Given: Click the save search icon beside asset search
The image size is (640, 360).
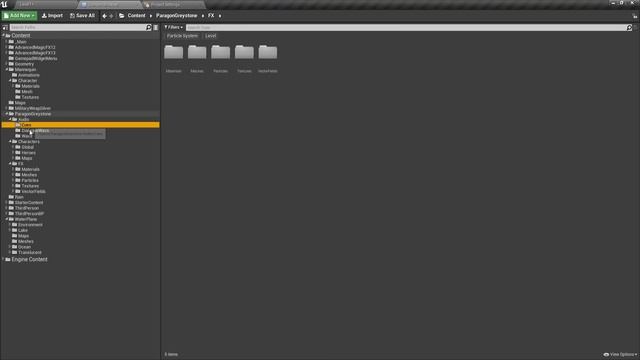Looking at the screenshot, I should [x=636, y=27].
